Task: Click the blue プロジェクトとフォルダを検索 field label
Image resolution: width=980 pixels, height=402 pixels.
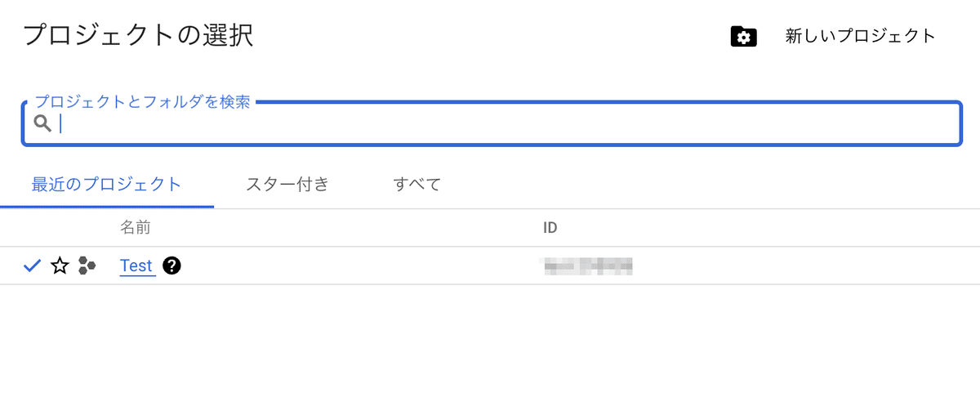Action: 142,103
